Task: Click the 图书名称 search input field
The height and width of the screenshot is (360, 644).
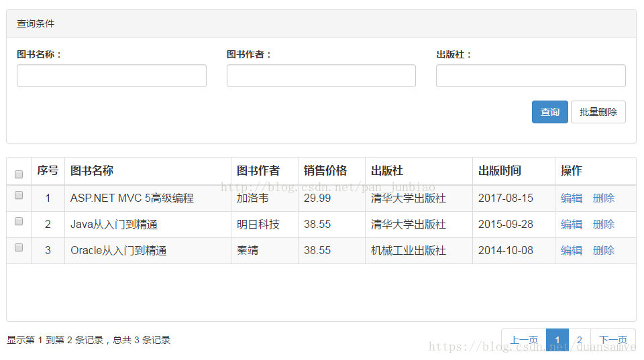Action: coord(111,76)
